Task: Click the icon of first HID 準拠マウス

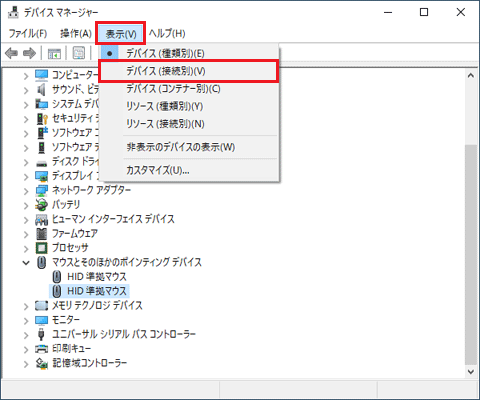Action: pyautogui.click(x=57, y=277)
